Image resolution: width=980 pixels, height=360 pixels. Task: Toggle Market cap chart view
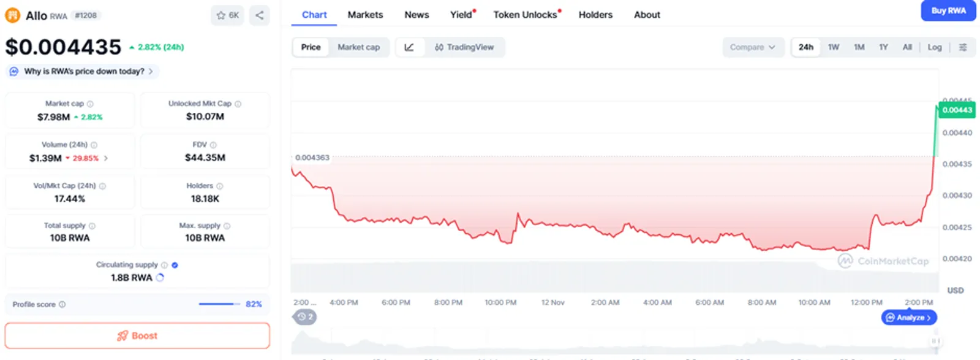359,47
